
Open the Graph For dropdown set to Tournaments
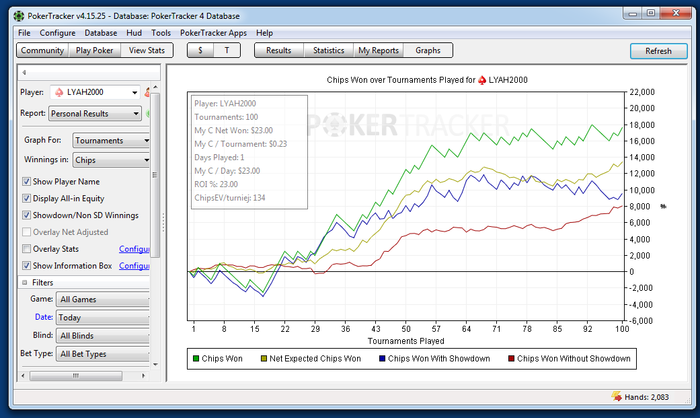[x=111, y=140]
